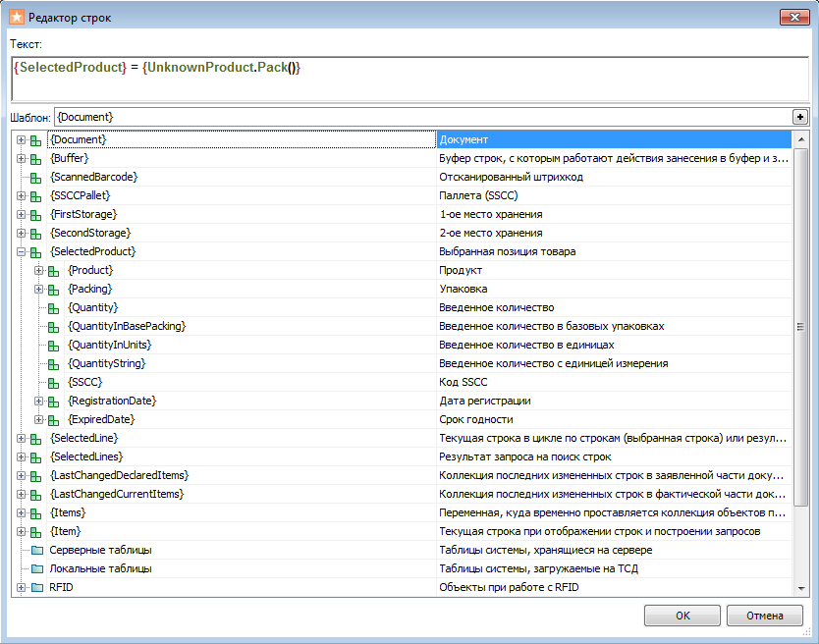The height and width of the screenshot is (644, 819).
Task: Click the green icon beside {SelectedProduct}
Action: [x=35, y=253]
